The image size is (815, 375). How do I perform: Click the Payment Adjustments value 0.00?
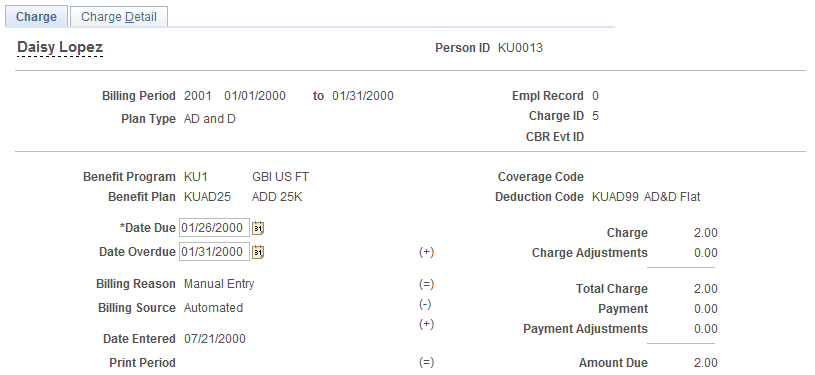click(705, 329)
